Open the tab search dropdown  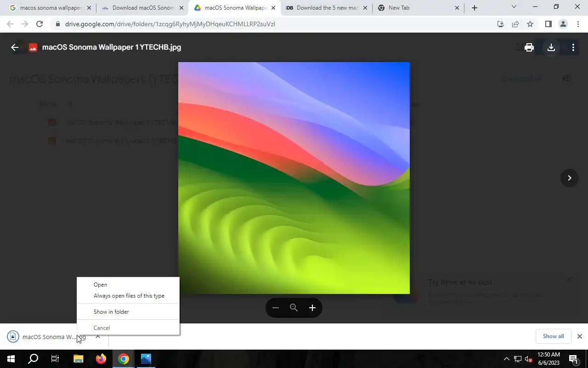514,7
